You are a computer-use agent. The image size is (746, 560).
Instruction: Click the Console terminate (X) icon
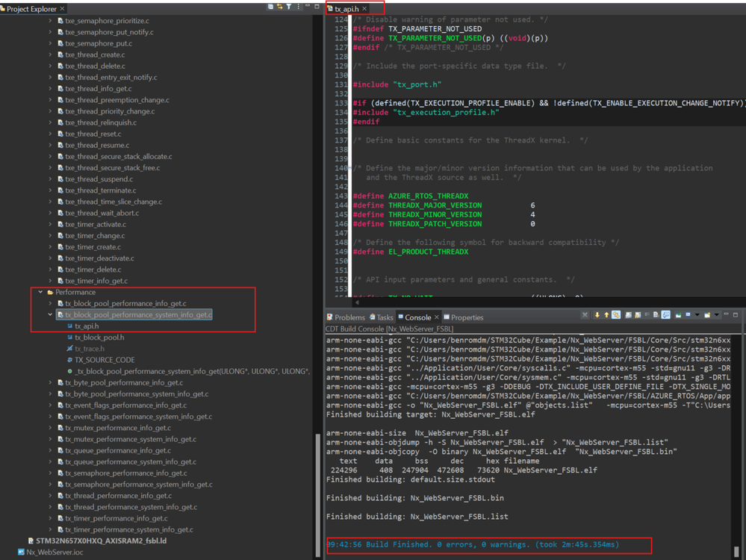585,315
